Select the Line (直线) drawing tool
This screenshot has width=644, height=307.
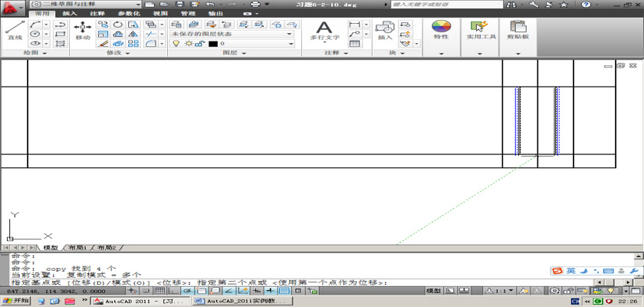(14, 31)
